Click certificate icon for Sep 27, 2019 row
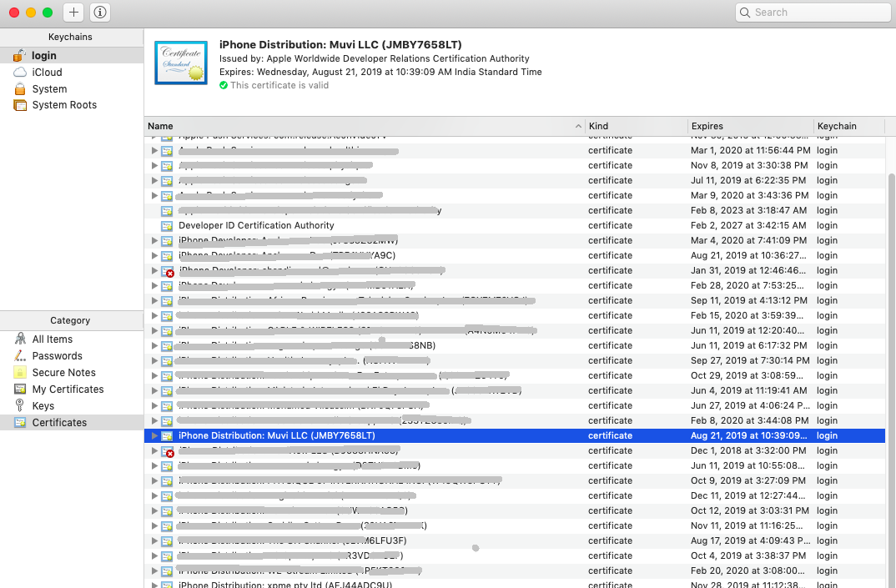 (167, 361)
